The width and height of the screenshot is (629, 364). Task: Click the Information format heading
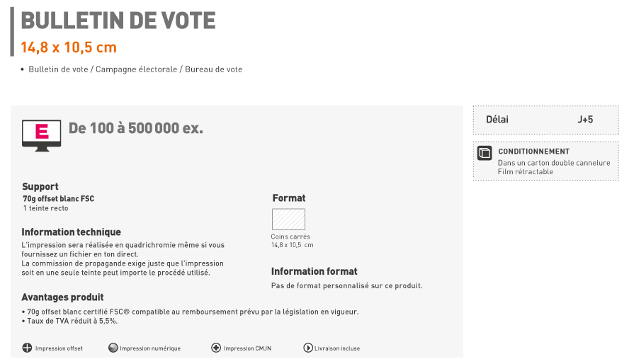coord(314,271)
